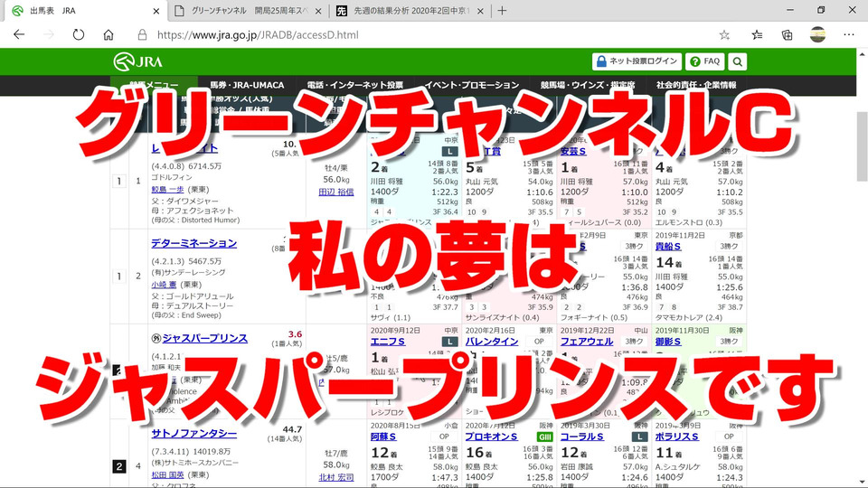View site info via the lock icon
The width and height of the screenshot is (868, 488).
142,35
